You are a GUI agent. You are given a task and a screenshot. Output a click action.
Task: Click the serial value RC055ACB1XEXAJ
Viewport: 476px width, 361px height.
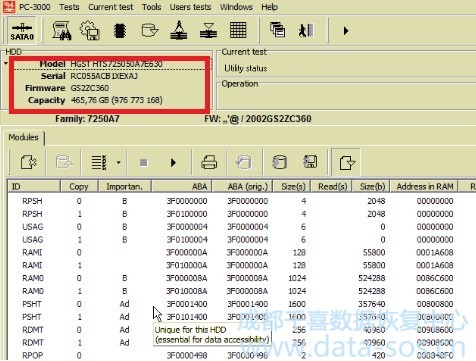(104, 76)
